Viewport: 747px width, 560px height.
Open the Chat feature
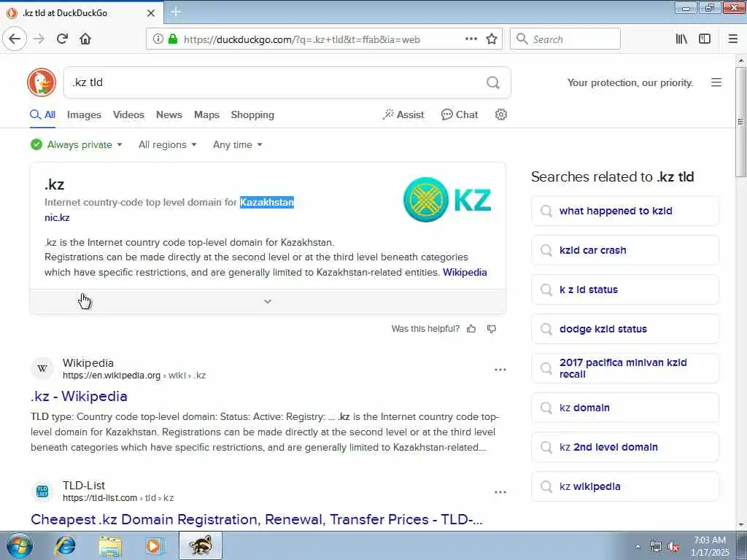point(460,114)
